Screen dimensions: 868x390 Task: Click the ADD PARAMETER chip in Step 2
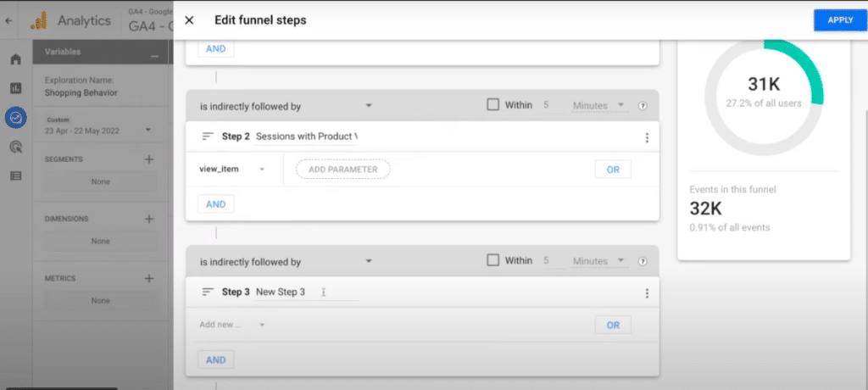342,170
